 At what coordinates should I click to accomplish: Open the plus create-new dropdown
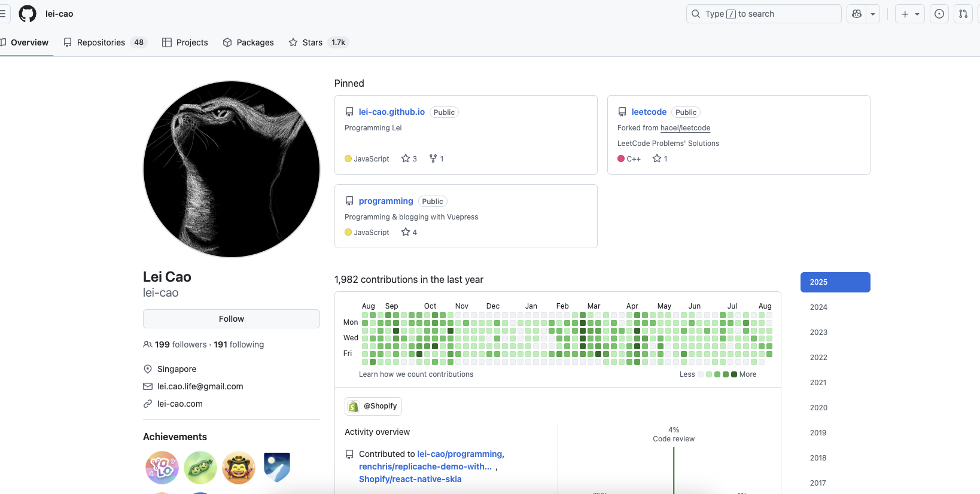910,14
